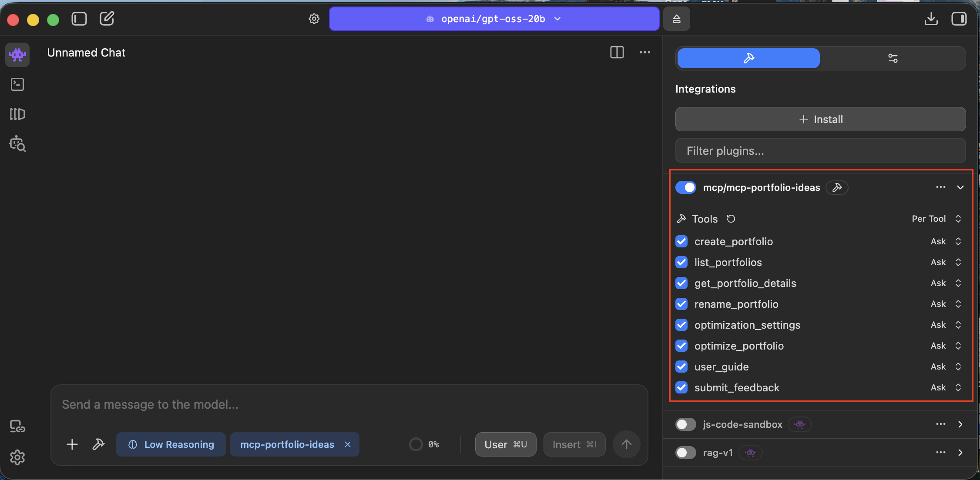Start a new chat with the compose icon
Screen dimensions: 980x480
[x=107, y=19]
